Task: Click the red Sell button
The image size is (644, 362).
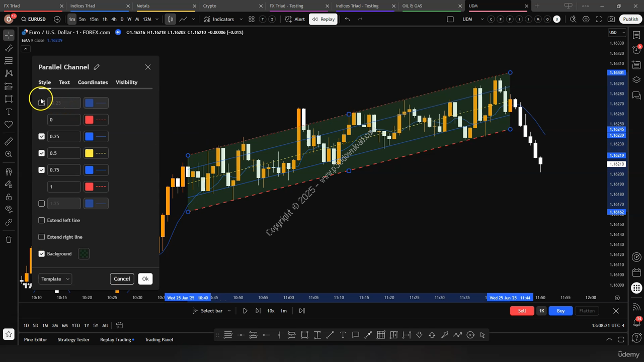Action: 522,311
